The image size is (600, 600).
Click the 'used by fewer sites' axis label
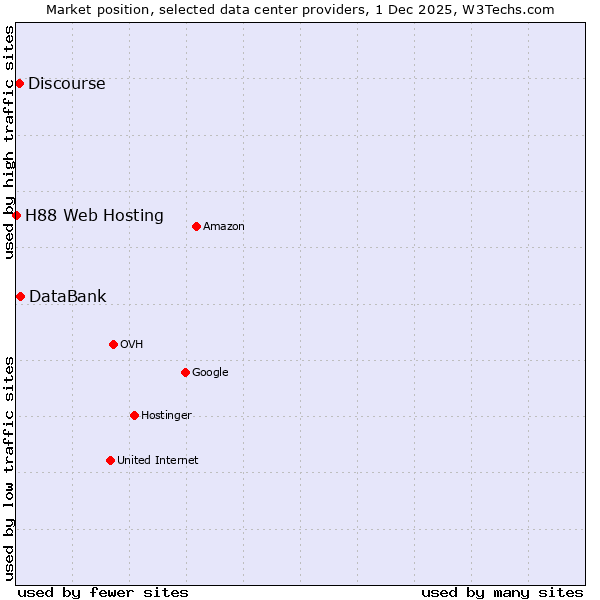tap(103, 593)
